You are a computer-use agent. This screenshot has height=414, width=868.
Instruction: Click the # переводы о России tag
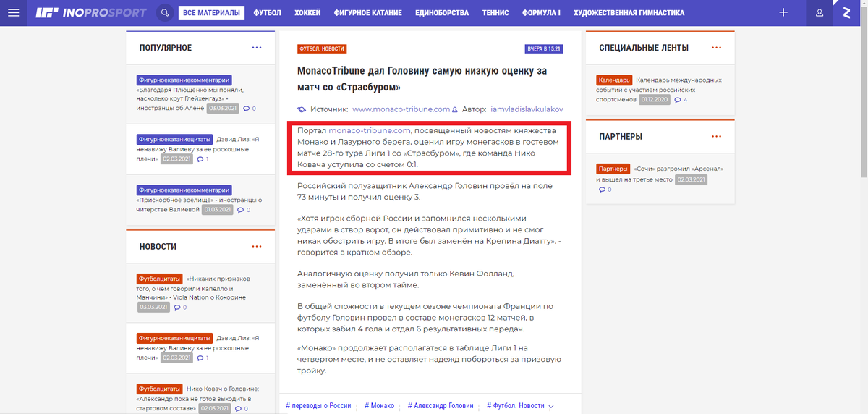318,406
